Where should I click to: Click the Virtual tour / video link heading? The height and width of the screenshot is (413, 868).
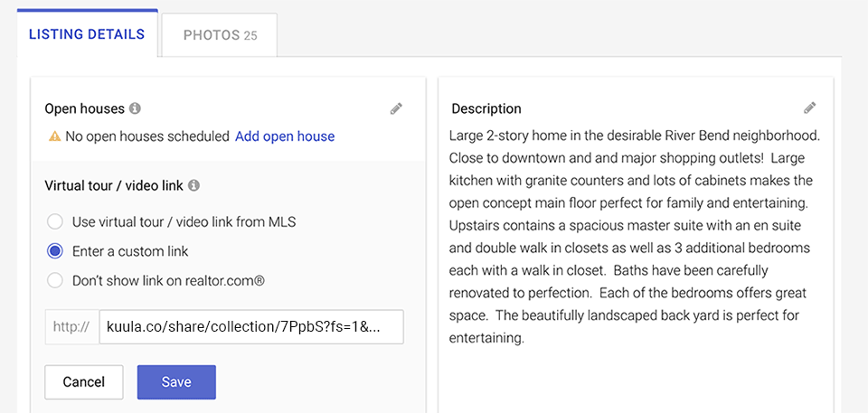pyautogui.click(x=114, y=186)
